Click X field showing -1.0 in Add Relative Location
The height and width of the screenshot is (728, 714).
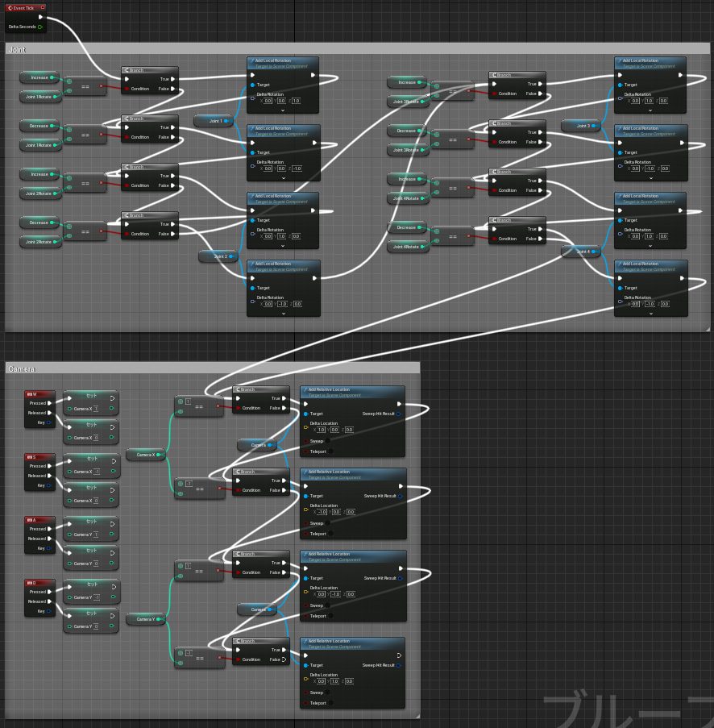(x=322, y=512)
